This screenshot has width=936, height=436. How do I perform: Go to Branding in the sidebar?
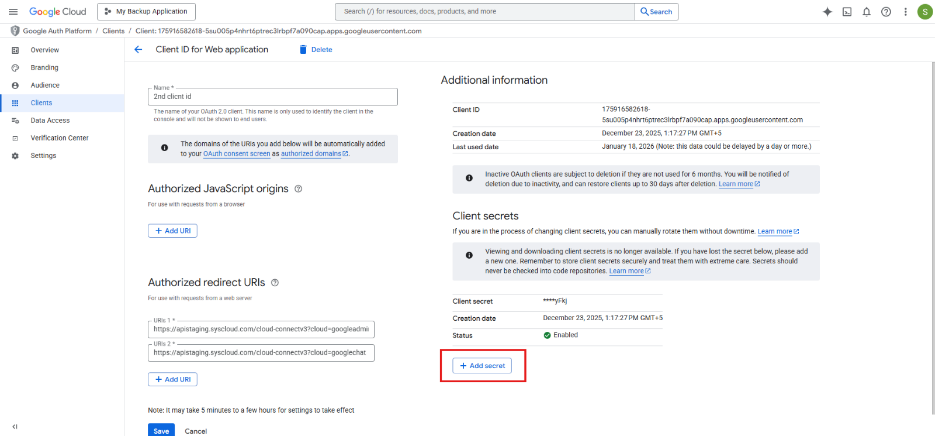44,67
